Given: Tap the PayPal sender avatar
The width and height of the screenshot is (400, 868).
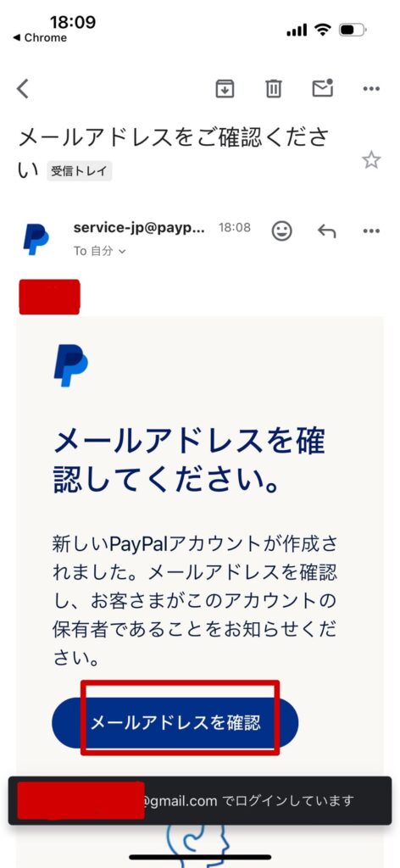Looking at the screenshot, I should click(x=36, y=239).
